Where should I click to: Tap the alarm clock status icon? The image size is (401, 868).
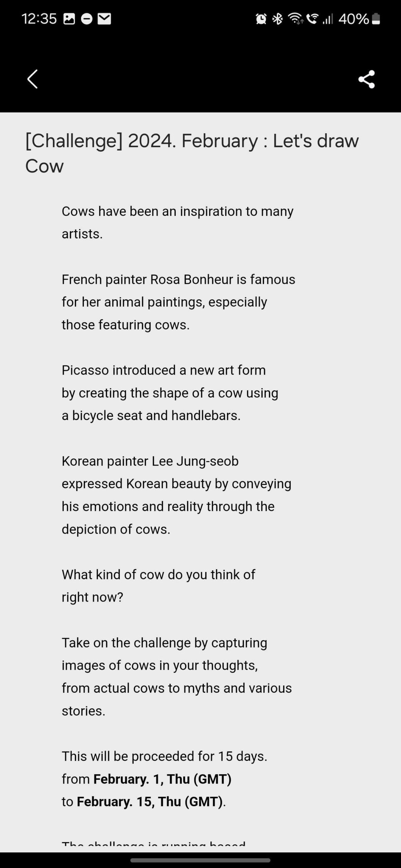click(x=261, y=19)
